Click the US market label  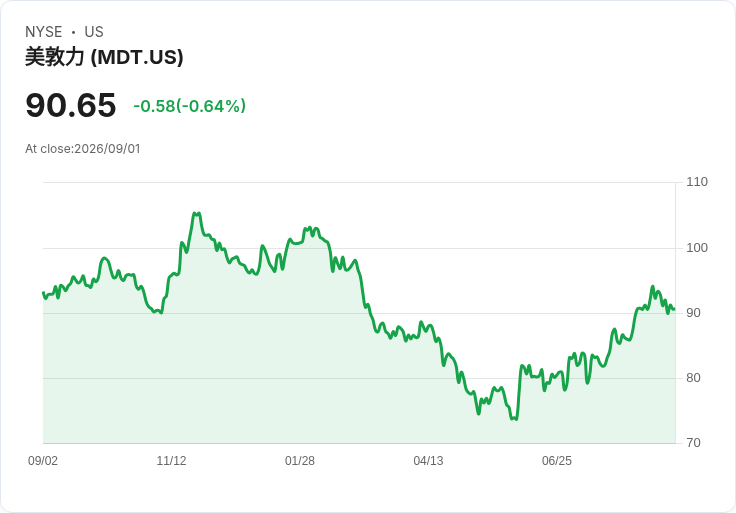point(94,32)
